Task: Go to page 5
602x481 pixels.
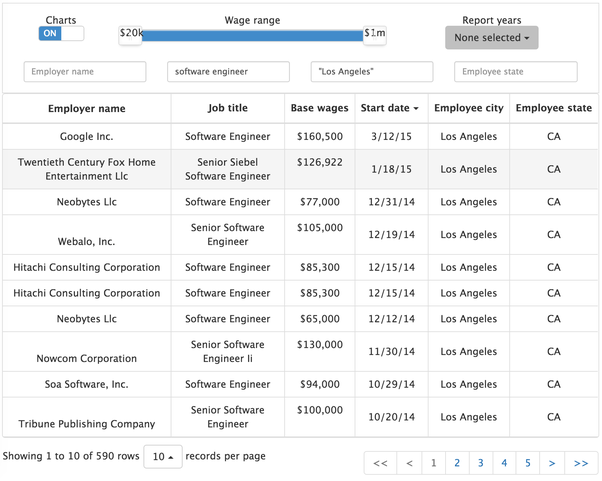Action: (528, 463)
